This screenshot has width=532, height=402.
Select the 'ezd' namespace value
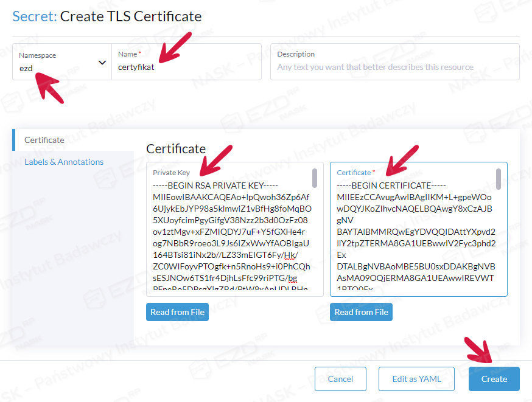tap(26, 68)
